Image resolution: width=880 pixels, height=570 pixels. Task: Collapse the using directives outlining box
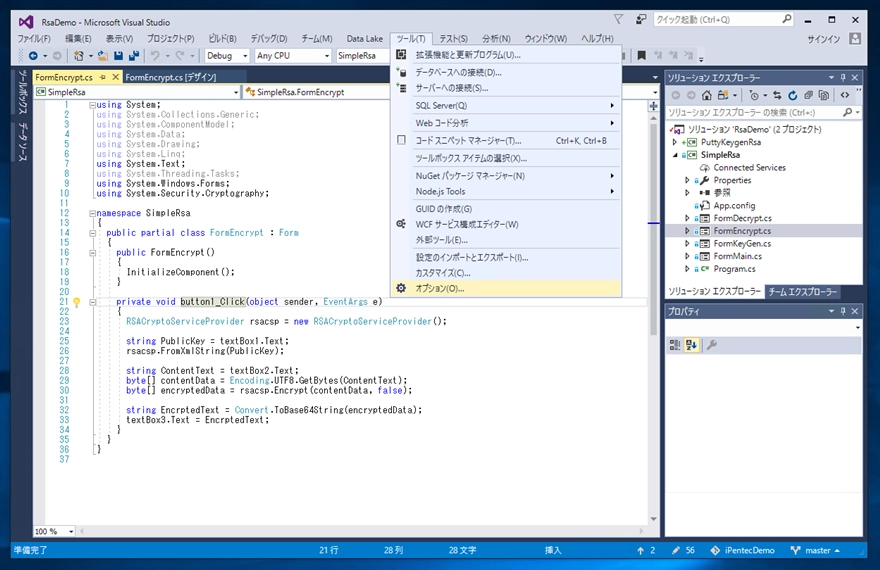pos(93,105)
